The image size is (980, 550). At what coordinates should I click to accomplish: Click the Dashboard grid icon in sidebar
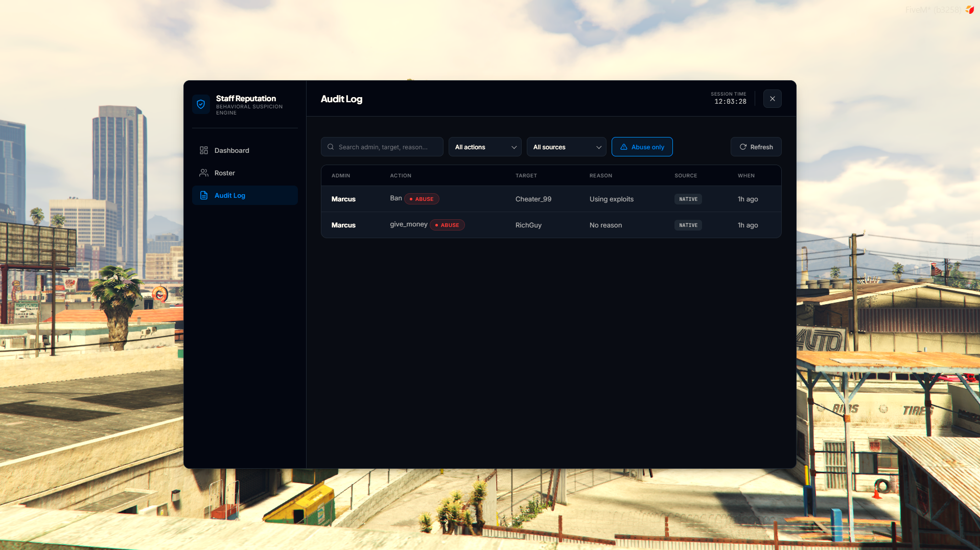[x=204, y=150]
